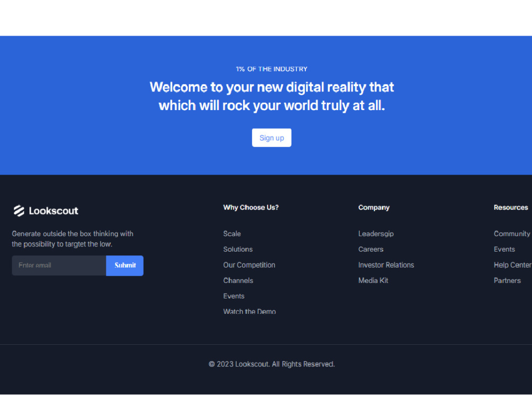Click the Enter email input field
Viewport: 532px width, 399px height.
coord(59,265)
